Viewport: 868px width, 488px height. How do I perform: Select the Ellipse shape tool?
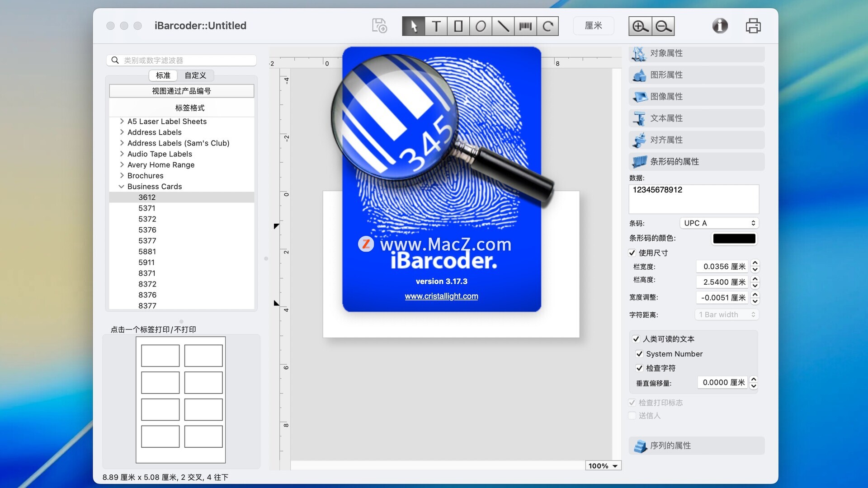tap(481, 26)
